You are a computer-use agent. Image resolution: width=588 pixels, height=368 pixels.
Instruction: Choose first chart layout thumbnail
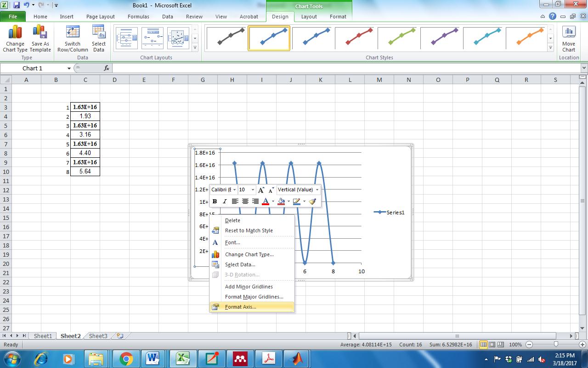tap(127, 38)
